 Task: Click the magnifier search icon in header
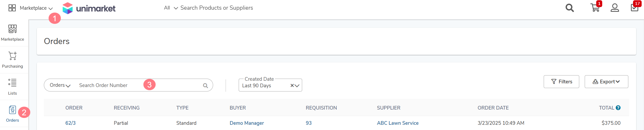tap(570, 8)
